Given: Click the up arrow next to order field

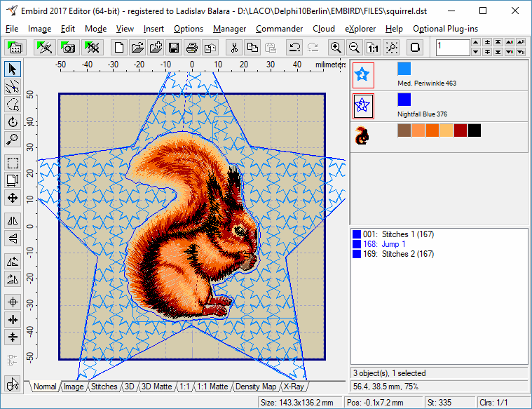Looking at the screenshot, I should pyautogui.click(x=476, y=43).
